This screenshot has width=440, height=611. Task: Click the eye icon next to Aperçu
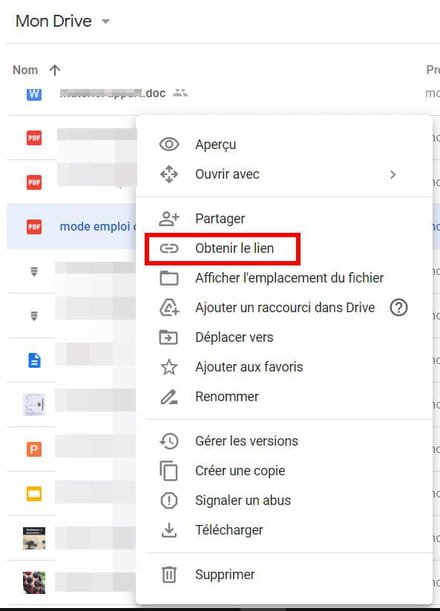169,144
